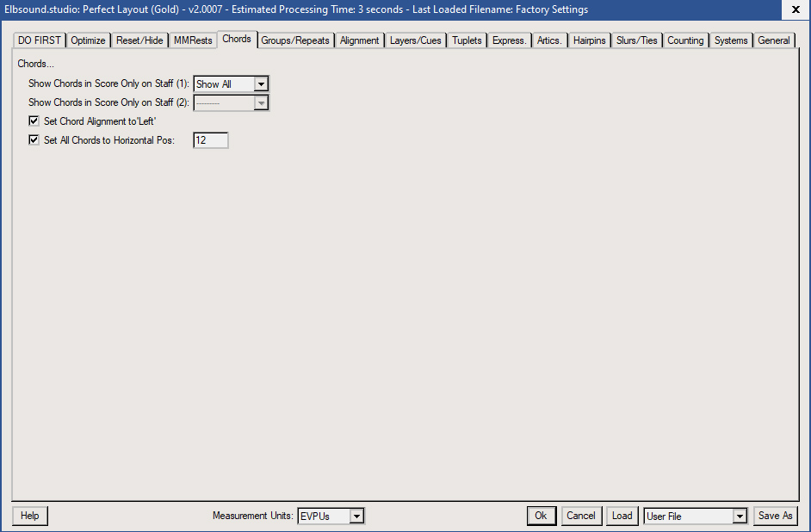Select the MMRests tab

[x=193, y=40]
